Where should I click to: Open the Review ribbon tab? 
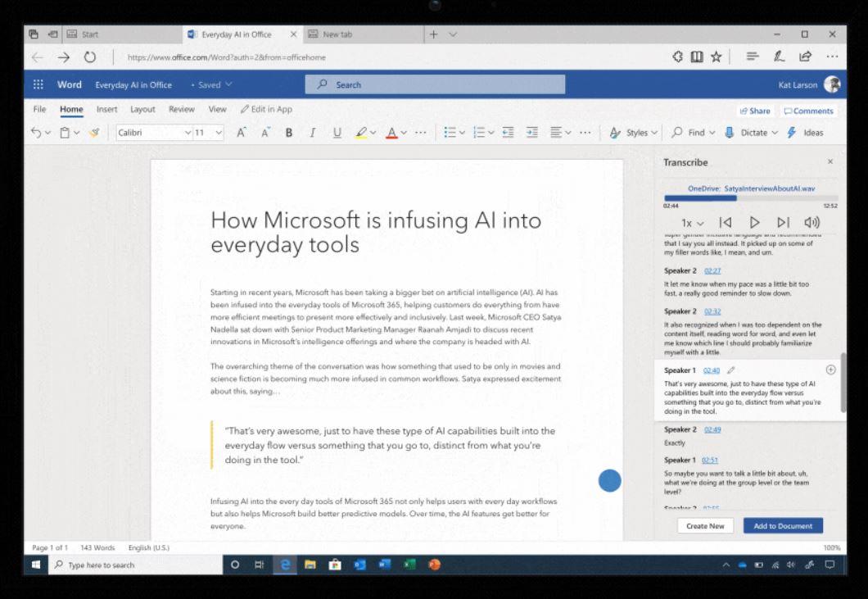[x=181, y=109]
